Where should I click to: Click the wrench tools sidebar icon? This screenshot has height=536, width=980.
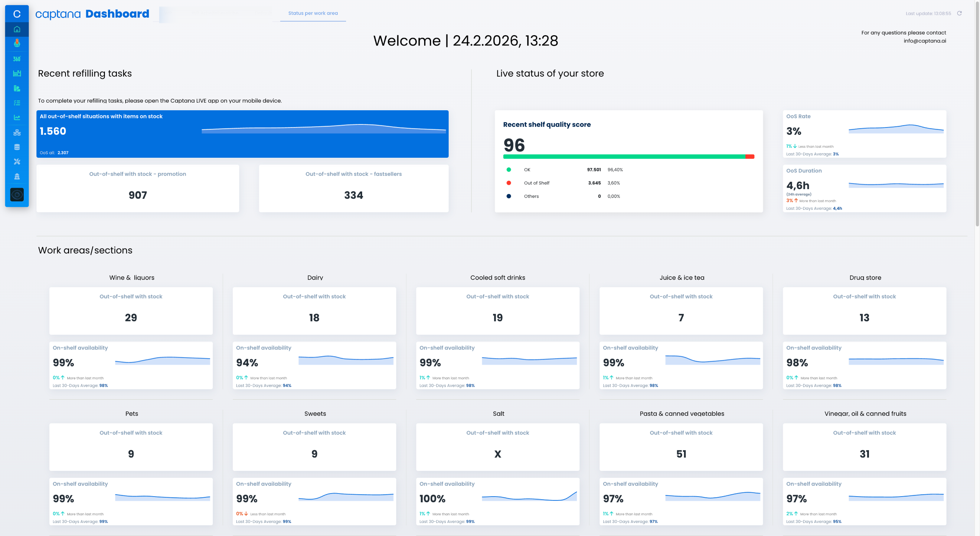coord(17,162)
